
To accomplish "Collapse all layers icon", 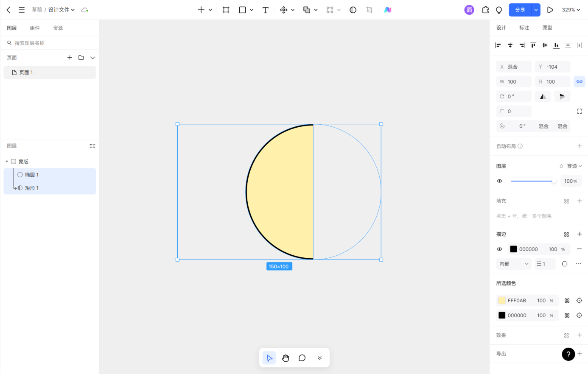I will pos(92,146).
